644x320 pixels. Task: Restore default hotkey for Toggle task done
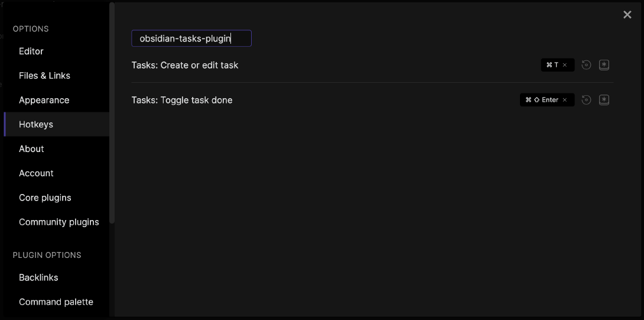[586, 100]
